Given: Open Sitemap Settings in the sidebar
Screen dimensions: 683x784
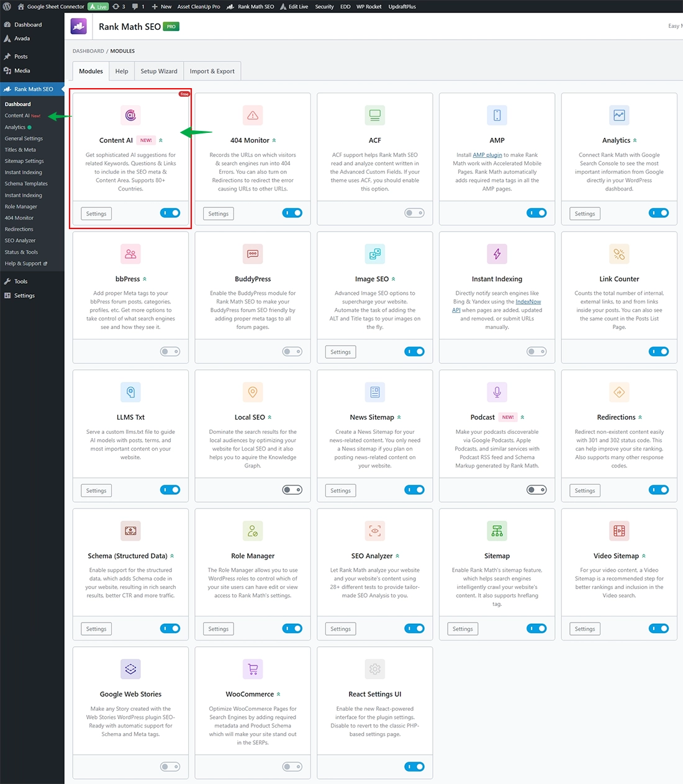Looking at the screenshot, I should pos(24,161).
